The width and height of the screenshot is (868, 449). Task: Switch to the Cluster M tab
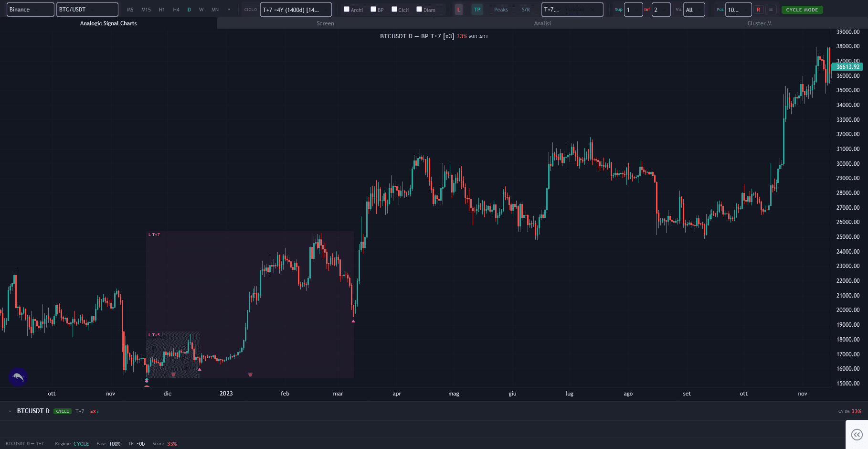coord(759,23)
